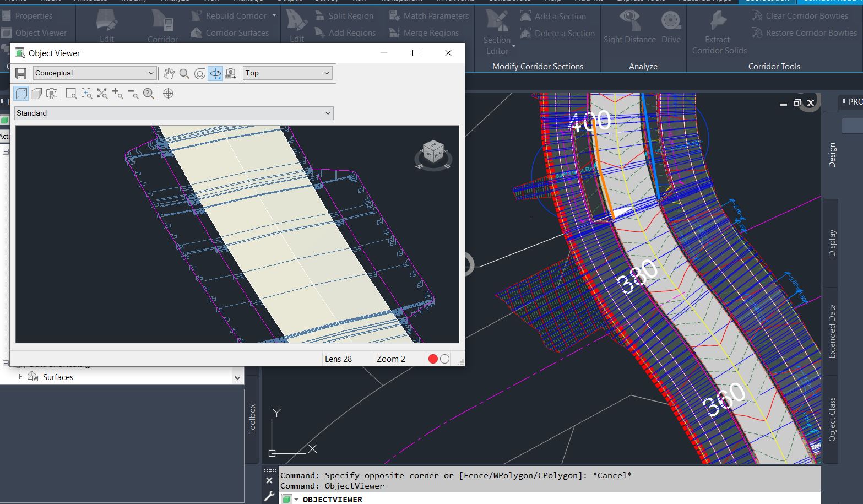Click the station label 360 in drawing

click(724, 400)
